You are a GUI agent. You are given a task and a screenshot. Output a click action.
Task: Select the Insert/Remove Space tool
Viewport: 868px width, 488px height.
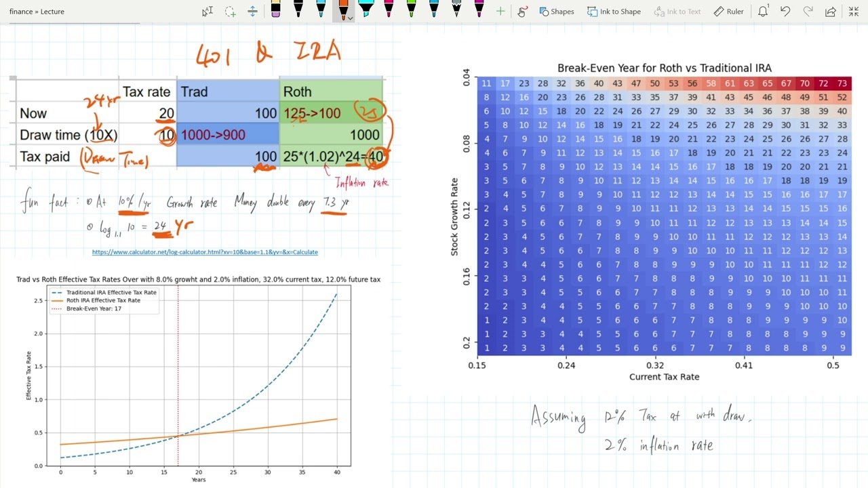pos(252,11)
